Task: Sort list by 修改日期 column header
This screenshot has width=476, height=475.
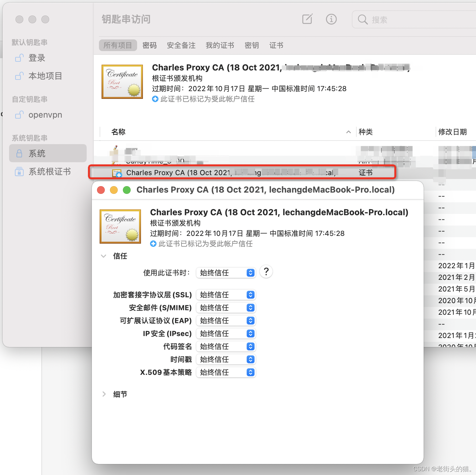Action: 452,132
